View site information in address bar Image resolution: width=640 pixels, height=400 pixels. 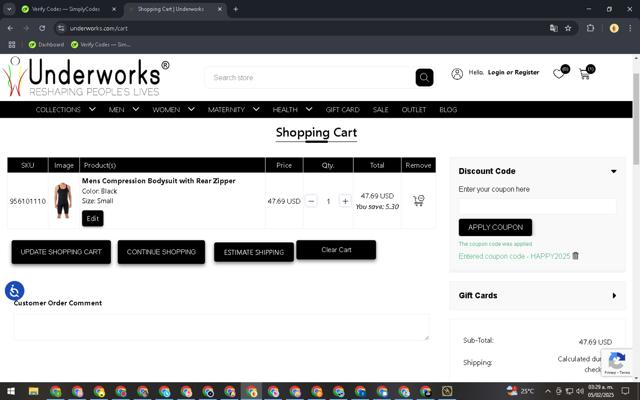click(x=61, y=28)
